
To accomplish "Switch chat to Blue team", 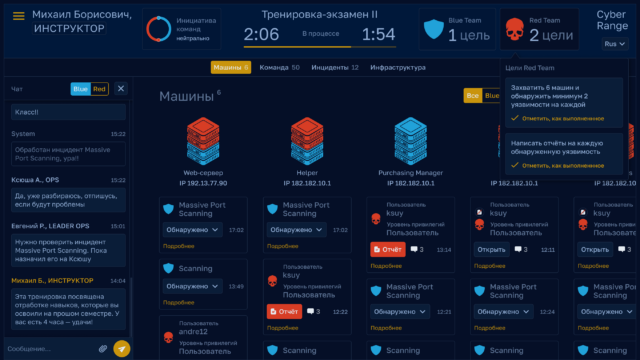I will point(80,89).
